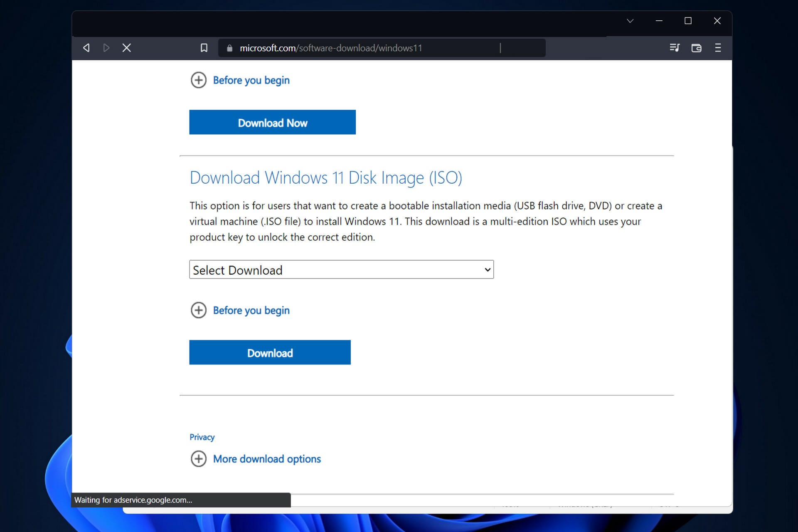Click the chevron dropdown in the title bar

(630, 20)
